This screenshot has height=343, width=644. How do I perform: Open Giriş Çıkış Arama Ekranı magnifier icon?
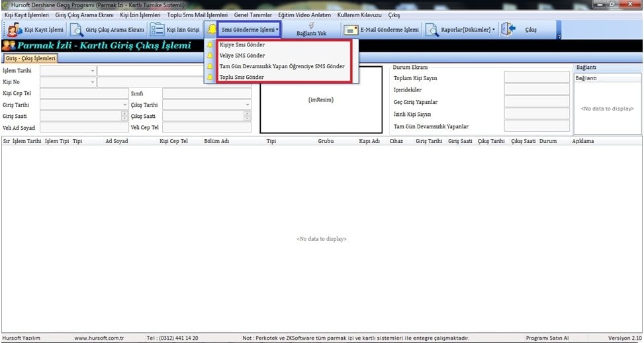77,30
